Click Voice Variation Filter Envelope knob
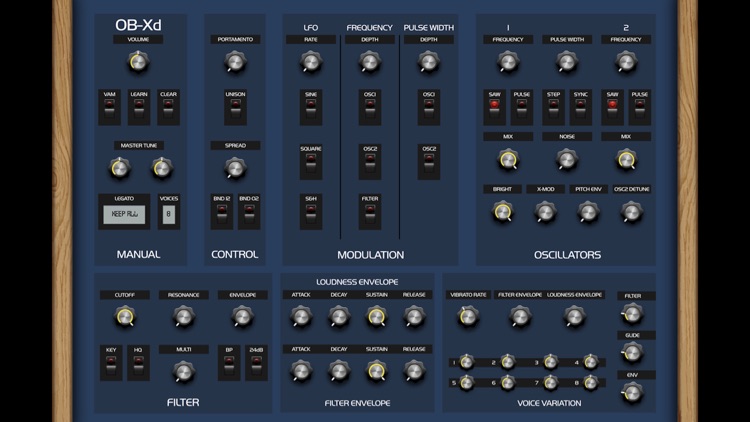The height and width of the screenshot is (422, 750). tap(520, 316)
